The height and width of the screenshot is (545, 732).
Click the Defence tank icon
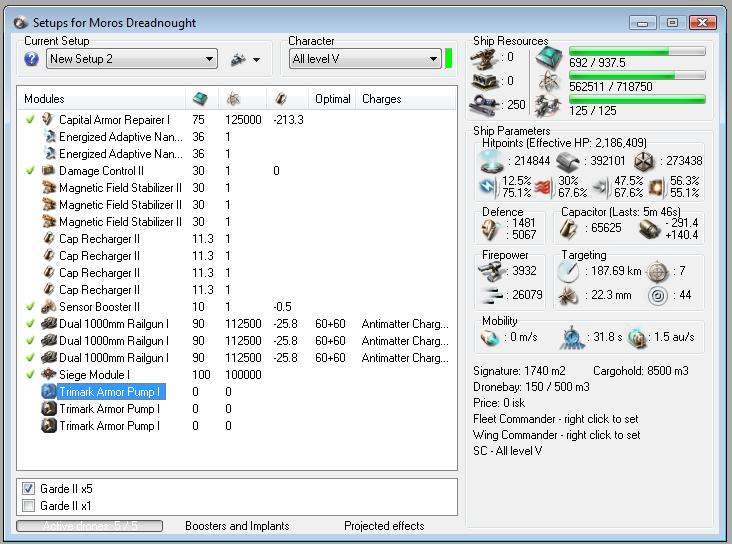491,230
